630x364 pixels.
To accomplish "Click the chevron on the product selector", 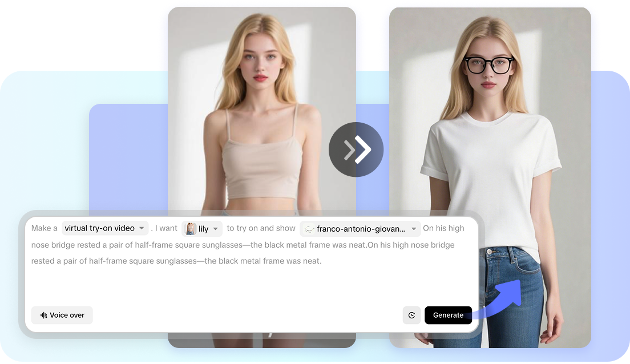I will pyautogui.click(x=413, y=228).
